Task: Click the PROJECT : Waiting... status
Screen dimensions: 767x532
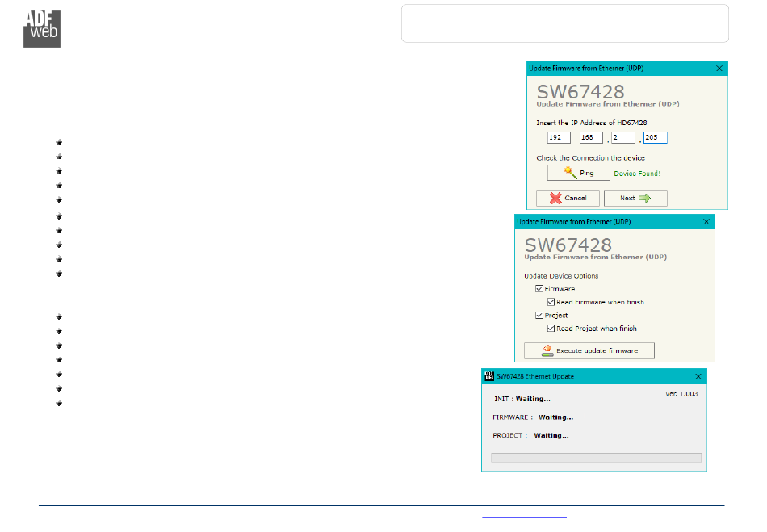Action: (x=530, y=435)
